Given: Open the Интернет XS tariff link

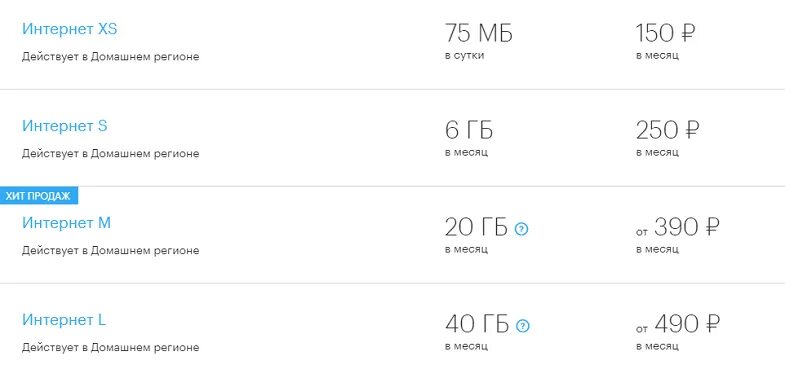Looking at the screenshot, I should 70,29.
